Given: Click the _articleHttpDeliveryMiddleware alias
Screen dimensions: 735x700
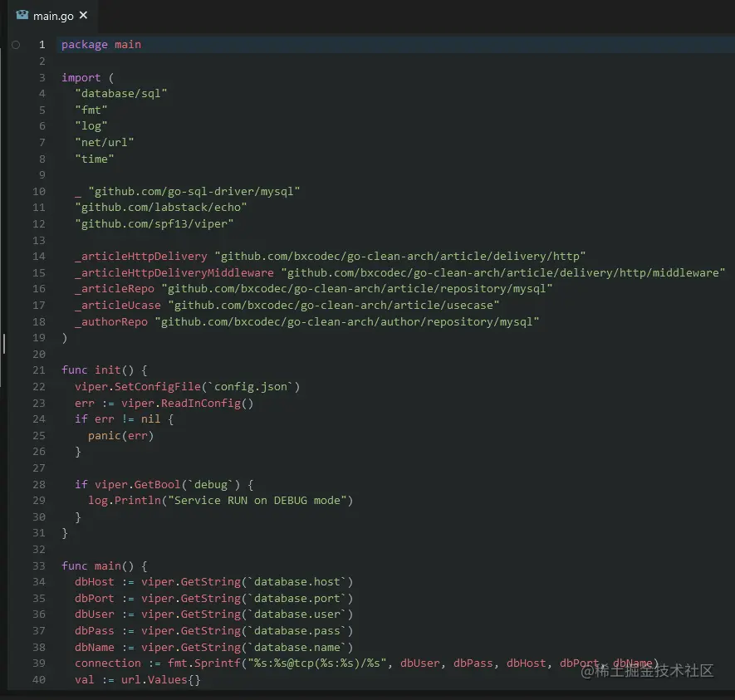Looking at the screenshot, I should pos(174,272).
